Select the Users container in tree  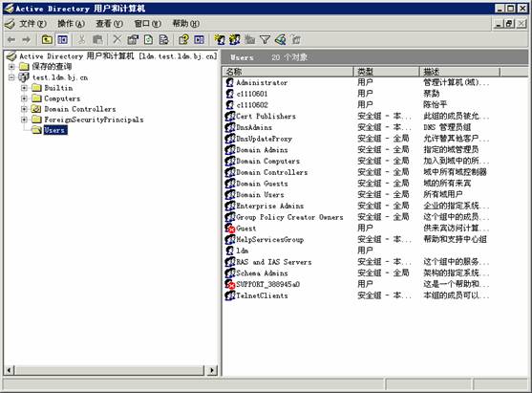coord(55,130)
